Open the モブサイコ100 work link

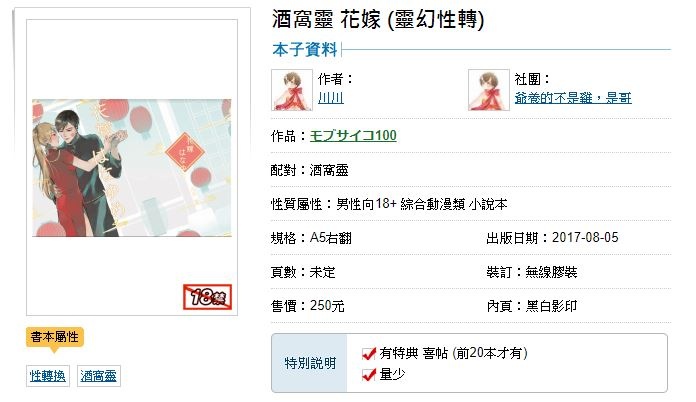(x=353, y=135)
